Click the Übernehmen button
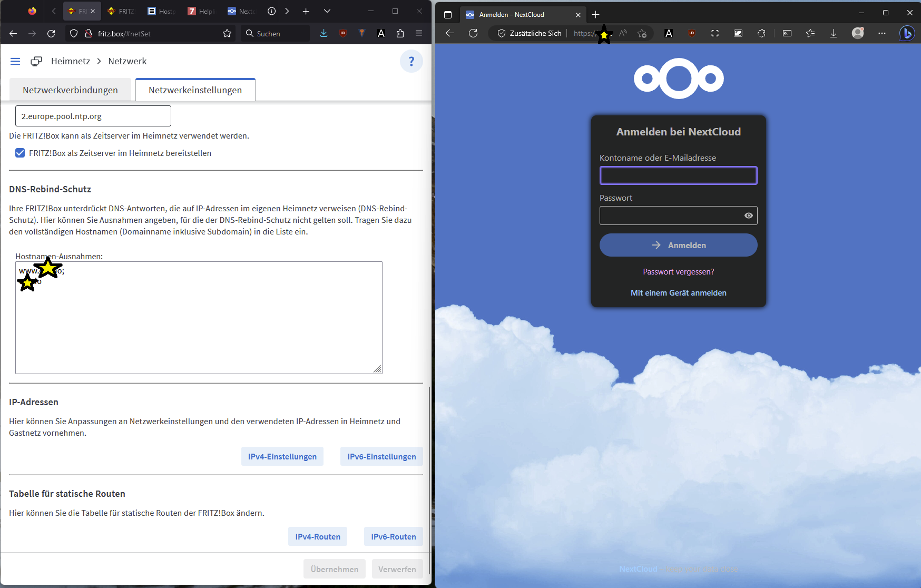The height and width of the screenshot is (588, 921). click(x=335, y=569)
